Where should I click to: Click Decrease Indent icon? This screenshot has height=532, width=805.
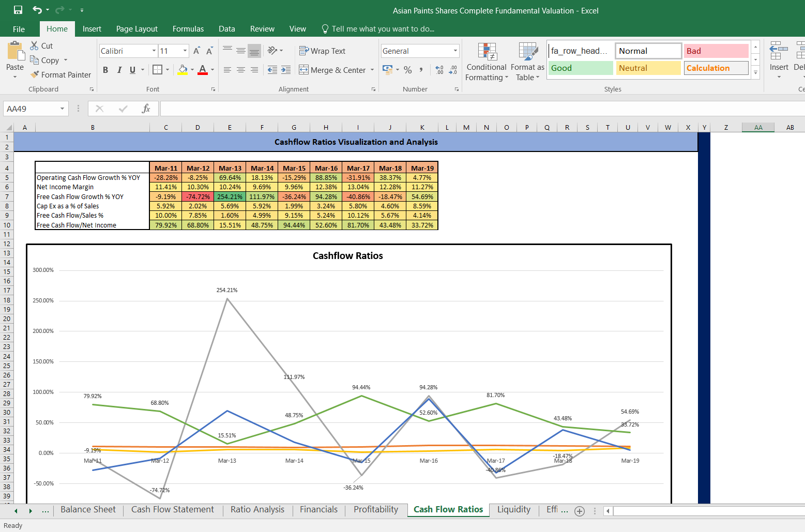[272, 70]
